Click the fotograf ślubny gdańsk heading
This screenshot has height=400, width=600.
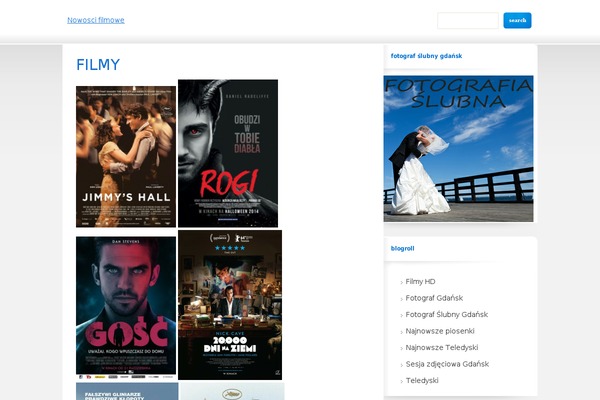coord(426,56)
